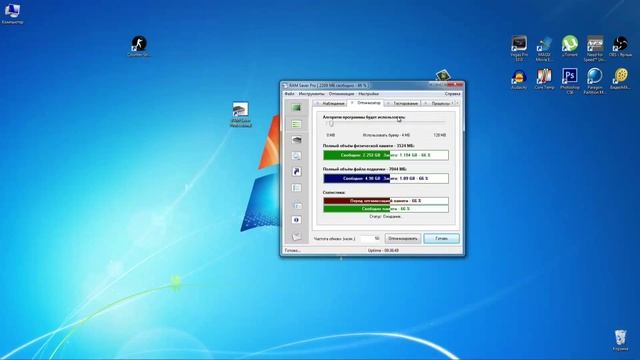
Task: Click the Оптимизировать button
Action: tap(402, 238)
